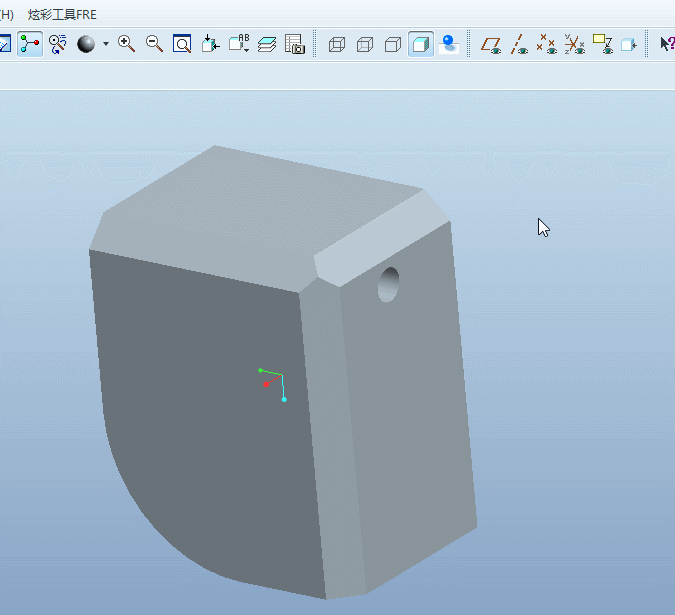Switch to Wireframe display

tap(337, 44)
